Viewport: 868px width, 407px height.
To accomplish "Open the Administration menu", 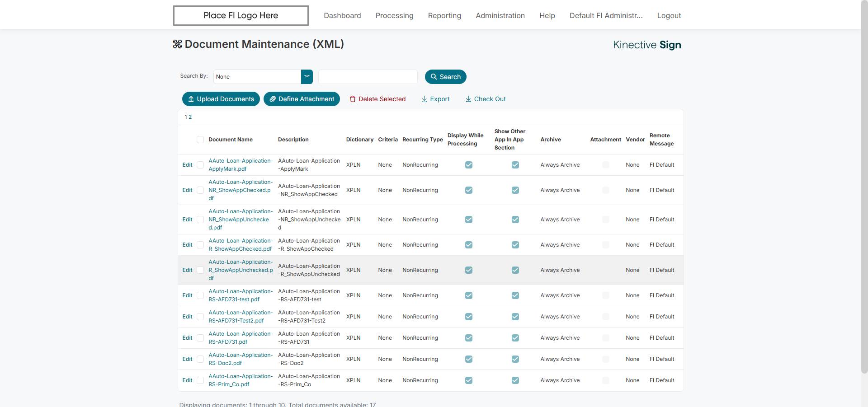I will point(500,15).
